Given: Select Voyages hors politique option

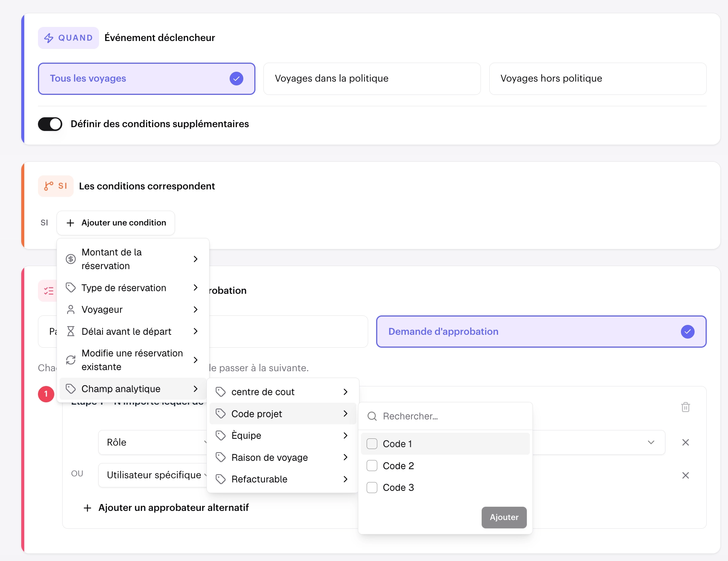Looking at the screenshot, I should 598,79.
